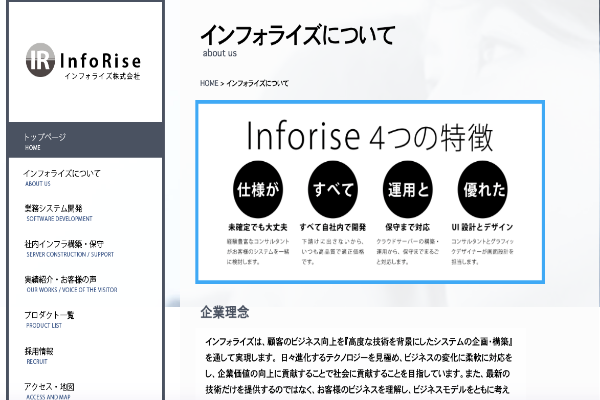Click the 保守まで対応 caption
This screenshot has height=400, width=600.
pyautogui.click(x=408, y=227)
